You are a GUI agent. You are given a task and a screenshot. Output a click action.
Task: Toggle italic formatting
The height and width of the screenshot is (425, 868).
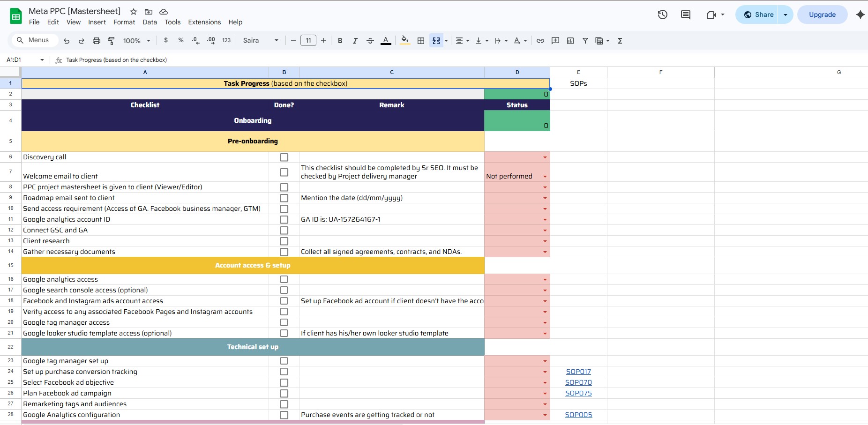pyautogui.click(x=355, y=41)
